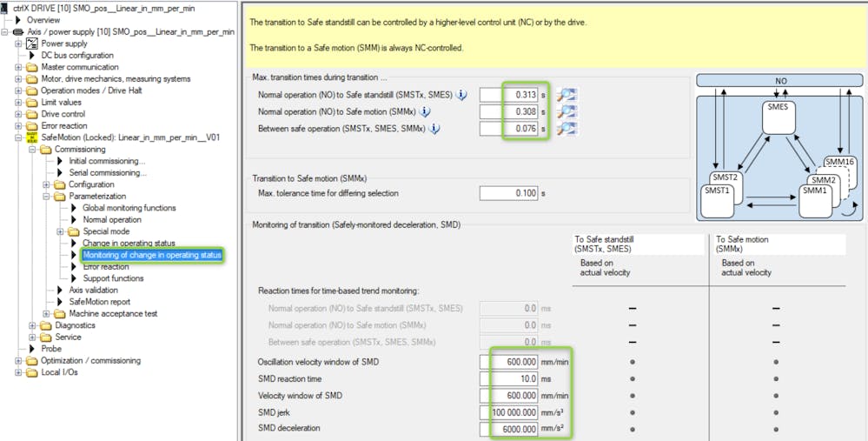Image resolution: width=868 pixels, height=441 pixels.
Task: Collapse the Commissioning folder
Action: [x=32, y=150]
